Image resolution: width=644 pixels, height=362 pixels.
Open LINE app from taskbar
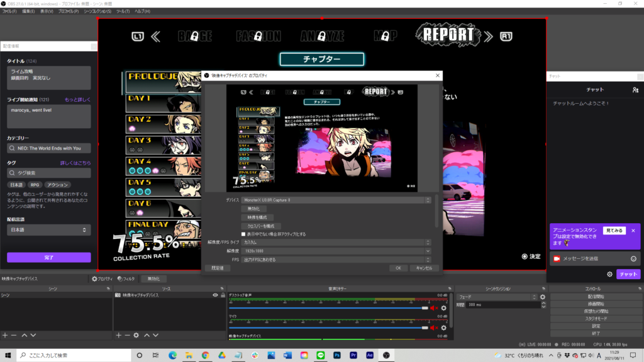pos(320,355)
